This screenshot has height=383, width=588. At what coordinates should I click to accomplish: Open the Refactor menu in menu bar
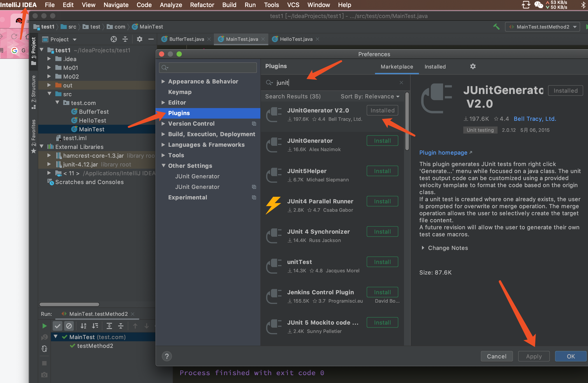pos(202,5)
